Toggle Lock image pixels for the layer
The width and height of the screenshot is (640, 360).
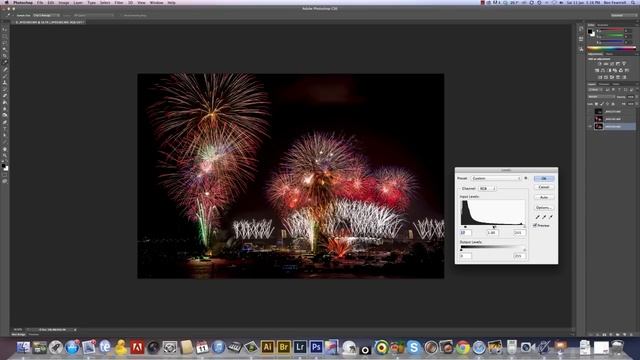point(602,104)
